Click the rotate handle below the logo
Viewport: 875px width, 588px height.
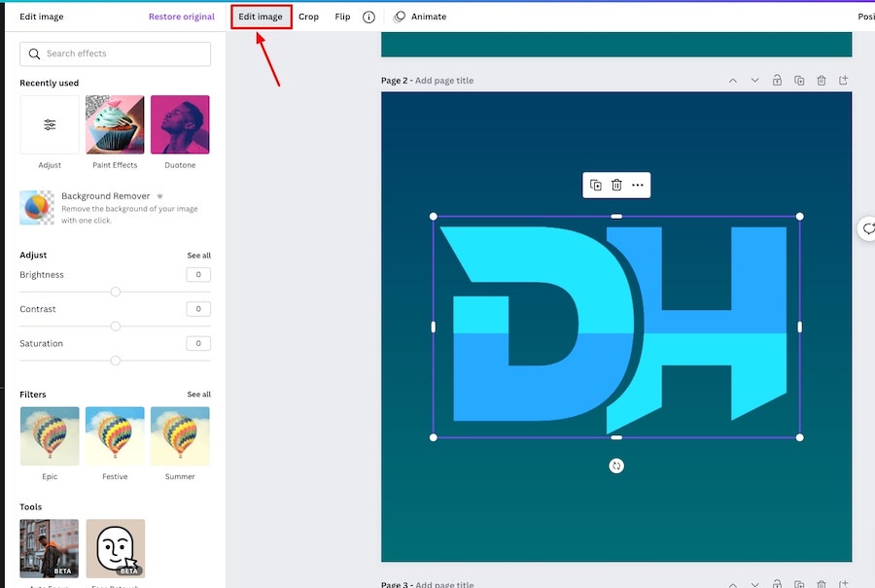tap(616, 467)
